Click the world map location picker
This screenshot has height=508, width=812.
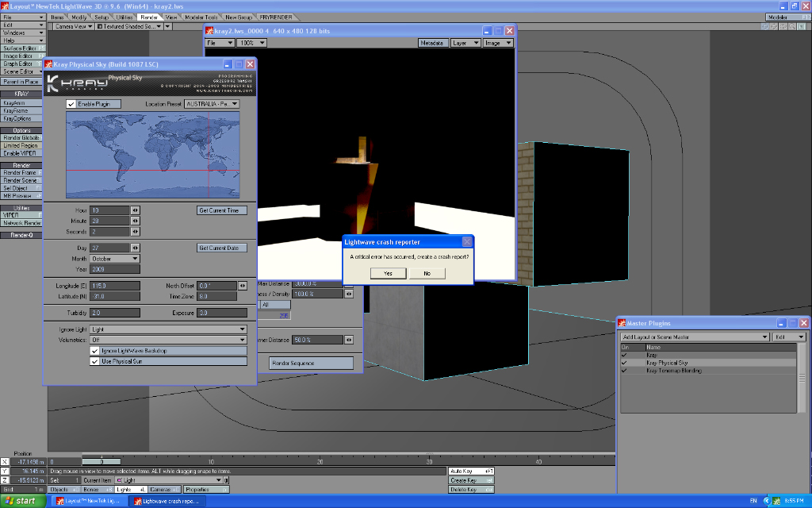click(152, 154)
